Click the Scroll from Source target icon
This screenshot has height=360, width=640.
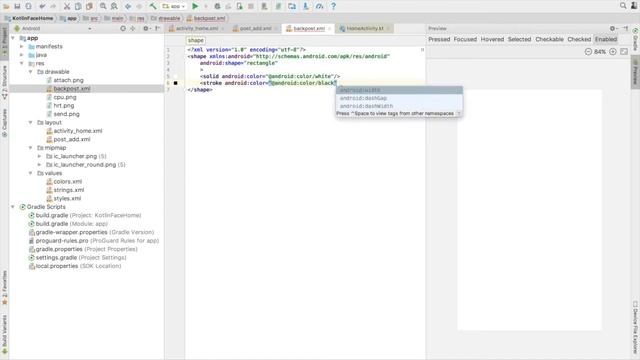pos(123,29)
